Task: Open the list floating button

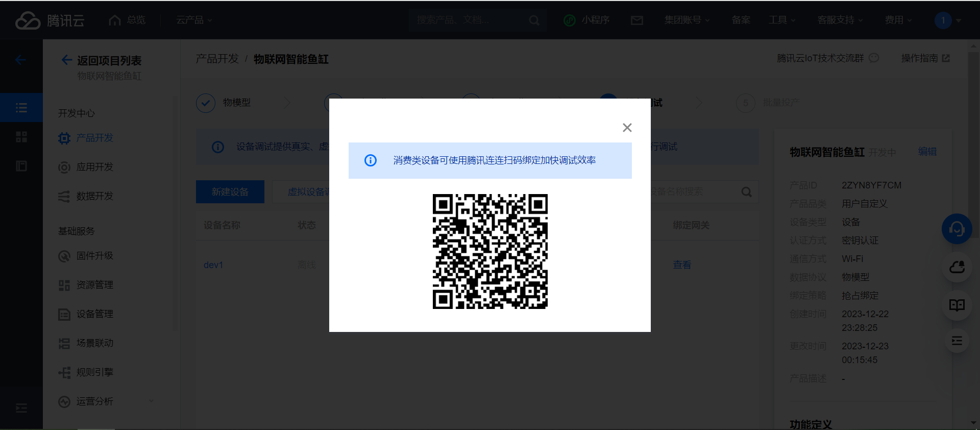Action: click(x=957, y=341)
